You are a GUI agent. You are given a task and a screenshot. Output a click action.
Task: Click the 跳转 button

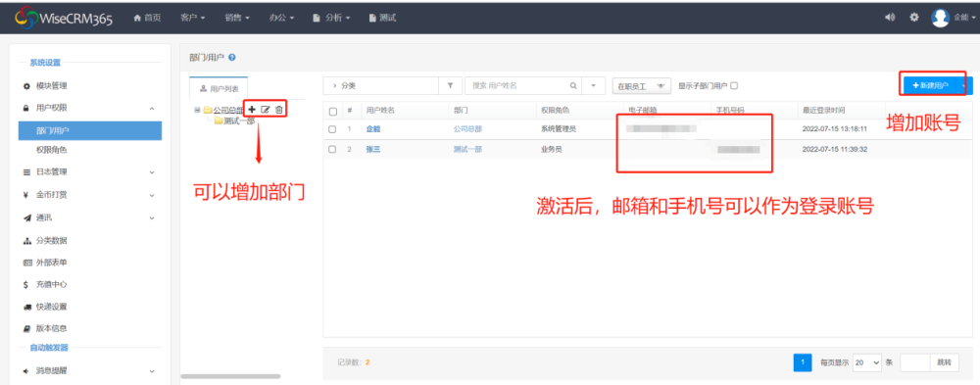pos(944,361)
